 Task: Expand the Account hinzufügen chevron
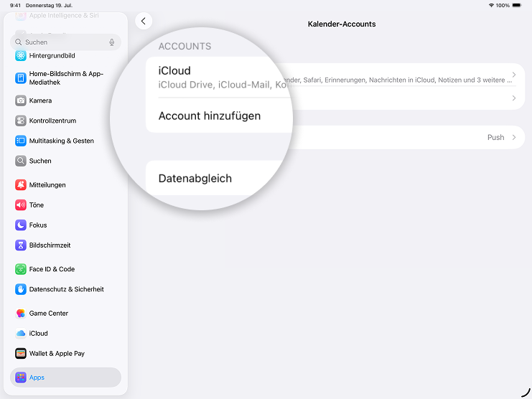pyautogui.click(x=514, y=98)
